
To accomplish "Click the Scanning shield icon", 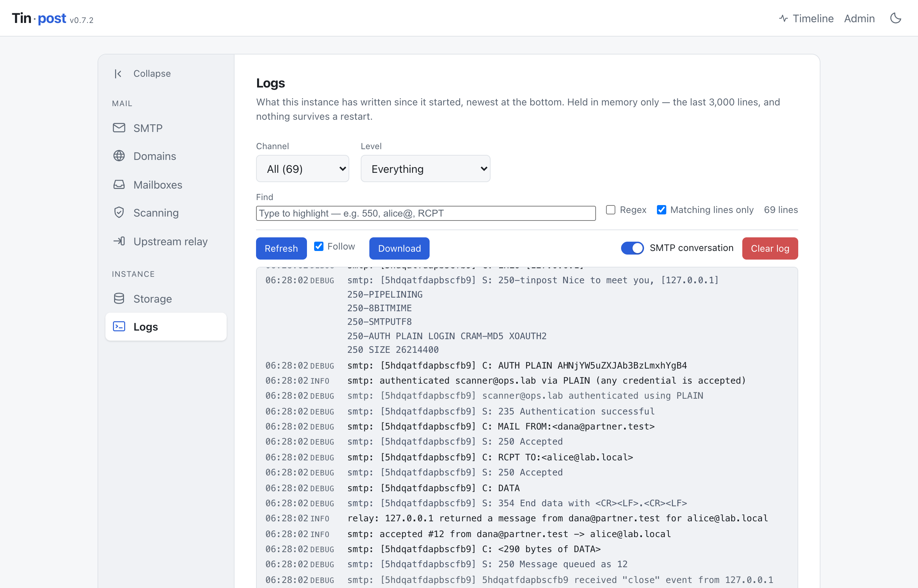I will pos(119,212).
